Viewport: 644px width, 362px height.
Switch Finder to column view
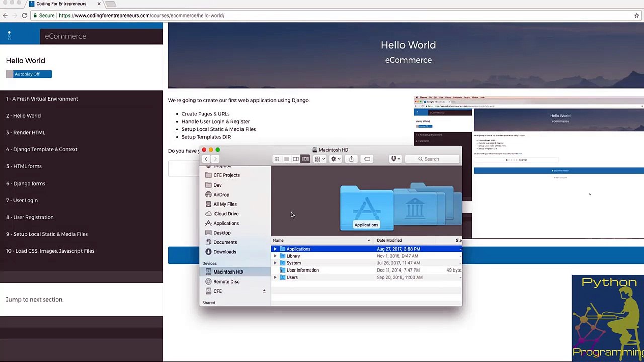point(296,159)
